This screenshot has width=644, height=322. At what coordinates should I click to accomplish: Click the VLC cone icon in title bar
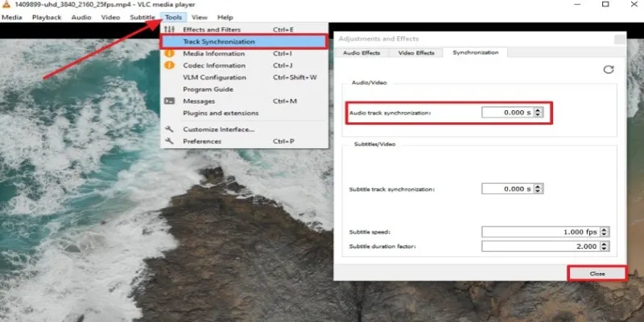click(6, 5)
